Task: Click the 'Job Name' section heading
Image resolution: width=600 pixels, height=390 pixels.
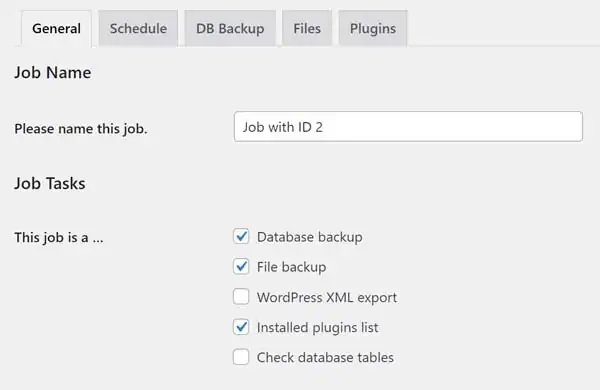Action: pyautogui.click(x=53, y=72)
